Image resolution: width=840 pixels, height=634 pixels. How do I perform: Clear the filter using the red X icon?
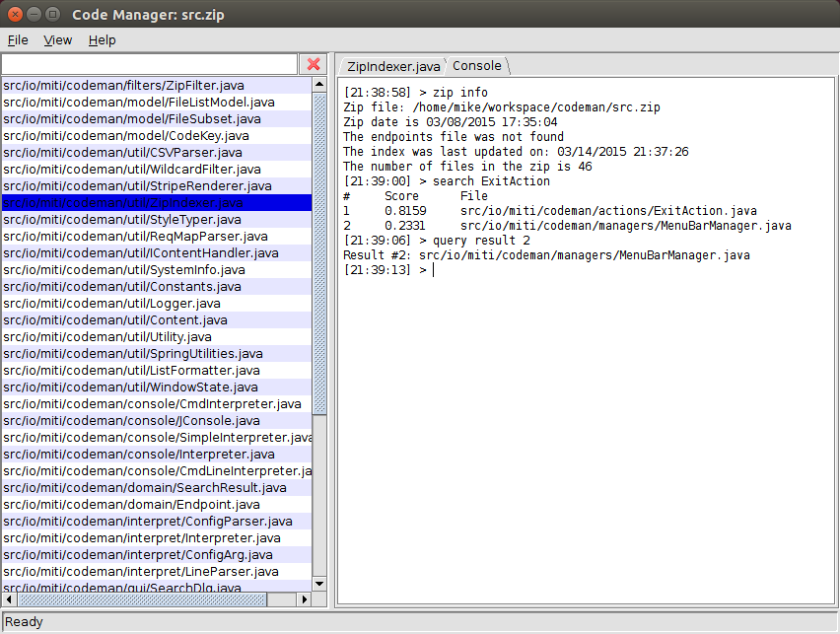[313, 63]
